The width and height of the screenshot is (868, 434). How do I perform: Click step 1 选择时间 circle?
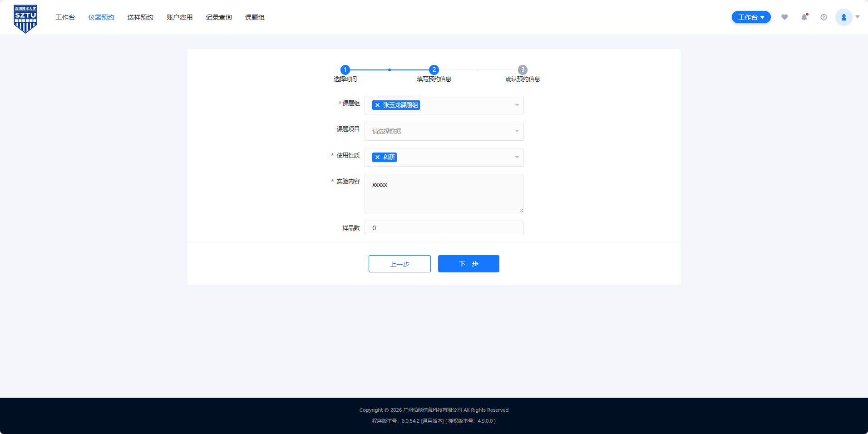[x=345, y=70]
